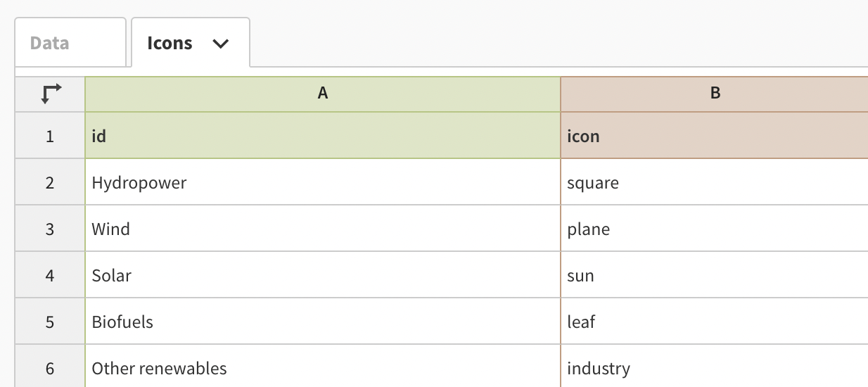The width and height of the screenshot is (868, 387).
Task: Select the Hydropower cell
Action: point(323,183)
